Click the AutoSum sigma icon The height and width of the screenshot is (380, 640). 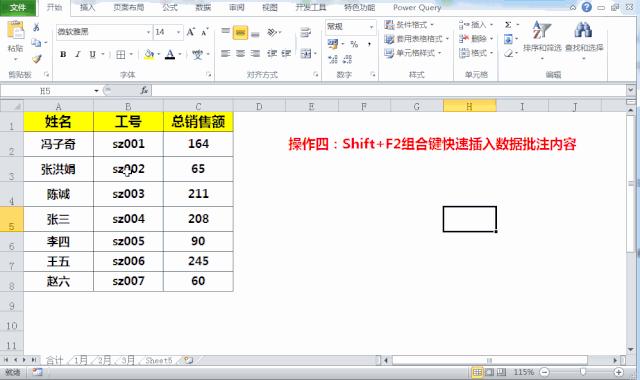508,25
